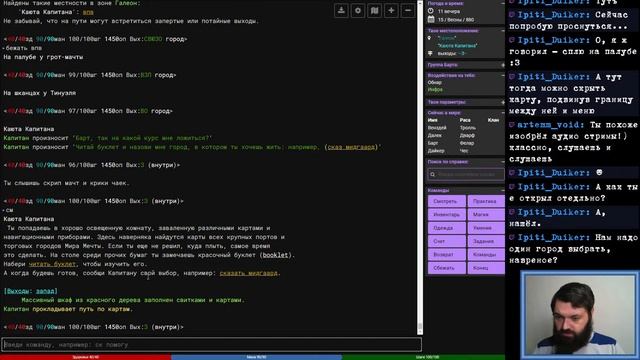Click the 'Конец' command button
Image resolution: width=640 pixels, height=360 pixels.
coord(486,268)
